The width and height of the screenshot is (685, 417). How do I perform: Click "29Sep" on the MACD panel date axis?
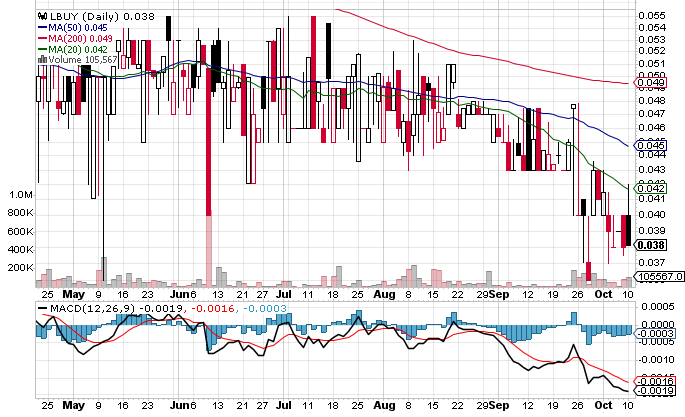[x=492, y=405]
